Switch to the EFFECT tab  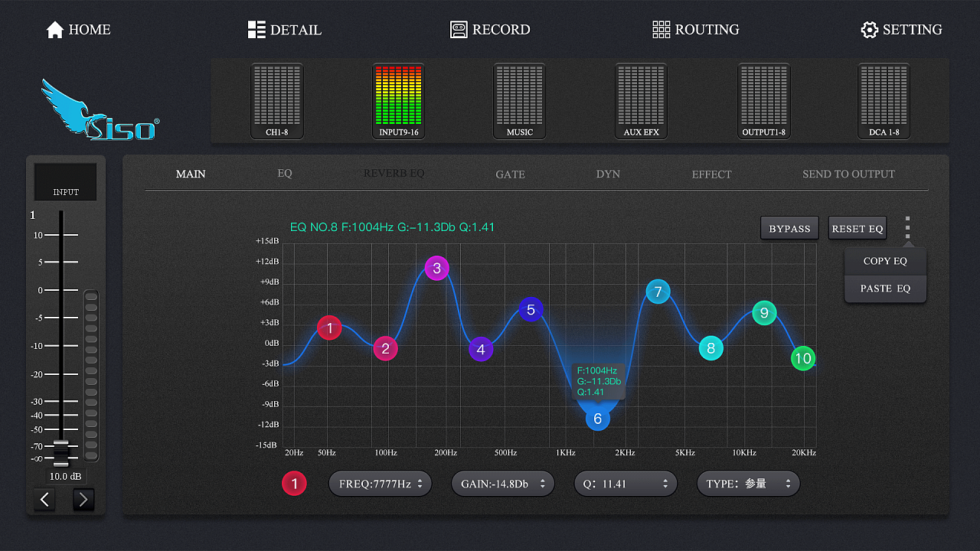(712, 174)
